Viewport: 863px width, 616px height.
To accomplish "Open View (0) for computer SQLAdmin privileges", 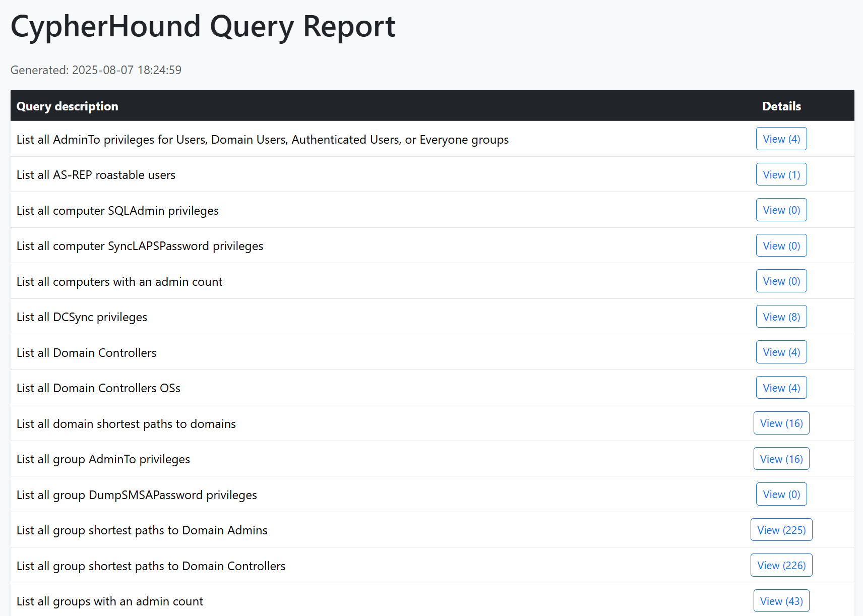I will point(781,210).
